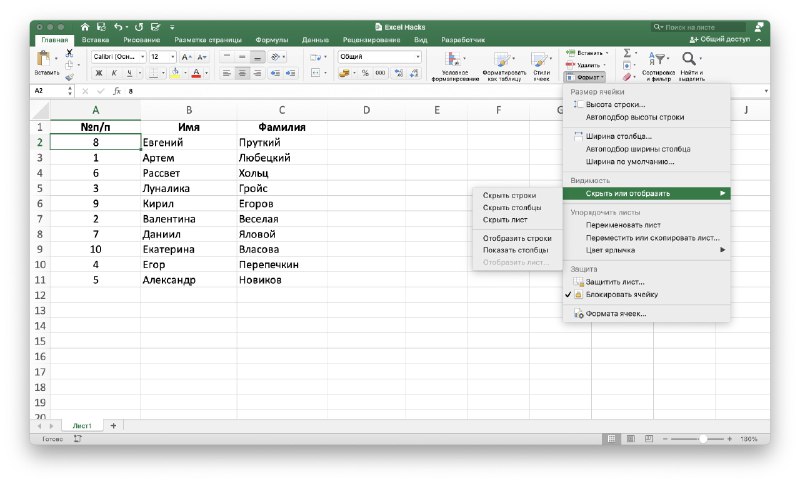This screenshot has height=484, width=800.
Task: Cut selection with the scissors icon
Action: tap(69, 53)
